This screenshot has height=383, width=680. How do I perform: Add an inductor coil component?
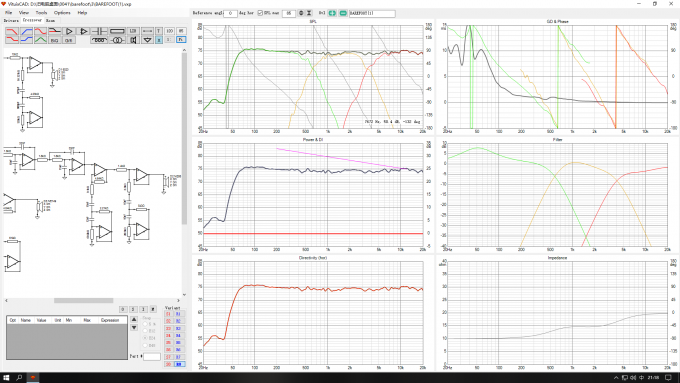pyautogui.click(x=99, y=40)
